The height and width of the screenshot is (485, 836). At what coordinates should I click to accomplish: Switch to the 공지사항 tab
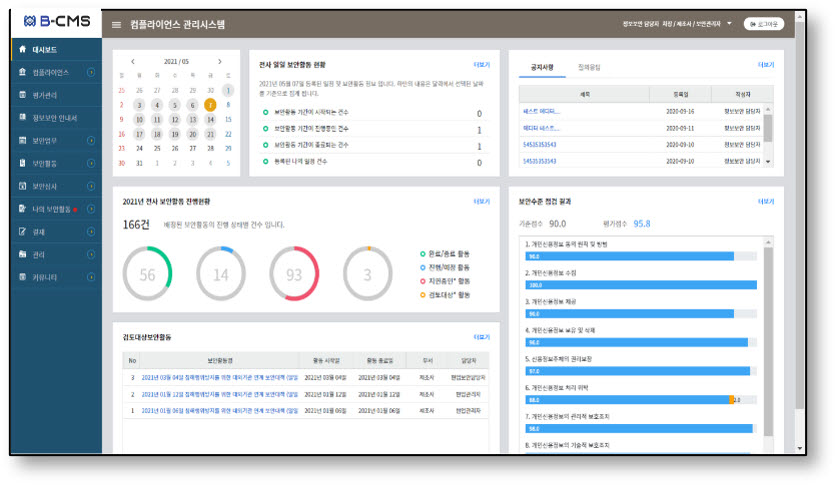click(542, 67)
